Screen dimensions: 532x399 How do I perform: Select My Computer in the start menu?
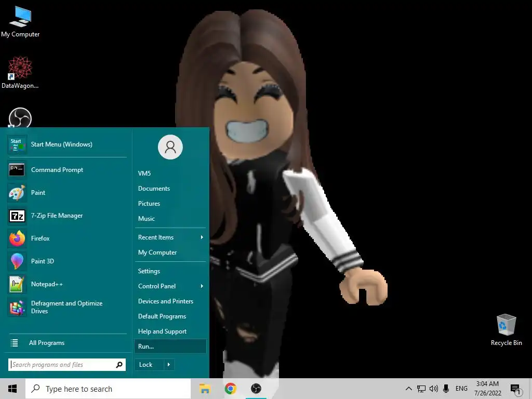point(170,252)
